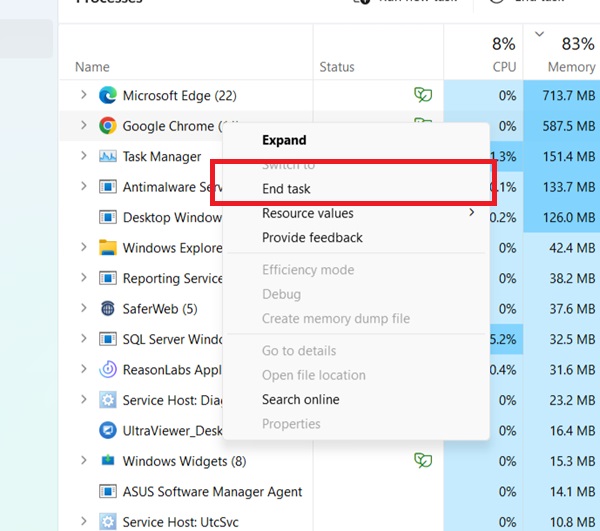Expand the Windows Explorer row
The image size is (600, 531).
pos(84,247)
